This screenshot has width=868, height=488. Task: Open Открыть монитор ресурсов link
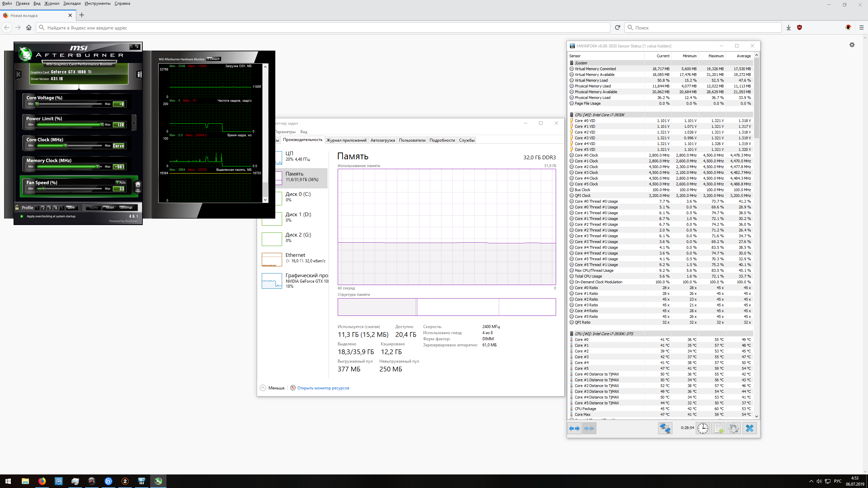(323, 388)
